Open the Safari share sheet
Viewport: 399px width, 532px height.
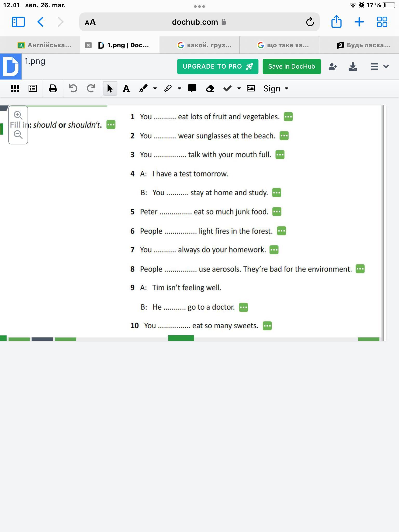click(x=336, y=21)
